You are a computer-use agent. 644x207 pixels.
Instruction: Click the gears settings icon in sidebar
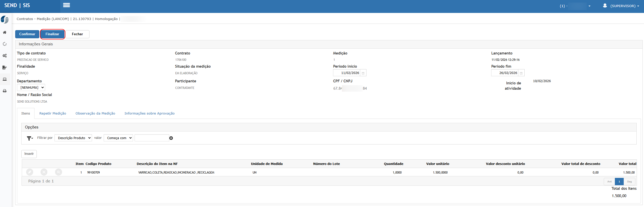(x=5, y=56)
